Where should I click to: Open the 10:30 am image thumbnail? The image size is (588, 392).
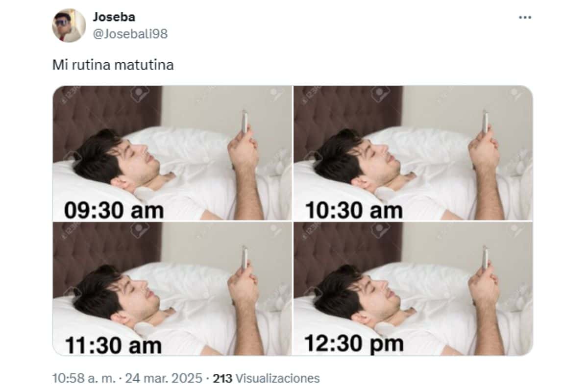[x=413, y=153]
